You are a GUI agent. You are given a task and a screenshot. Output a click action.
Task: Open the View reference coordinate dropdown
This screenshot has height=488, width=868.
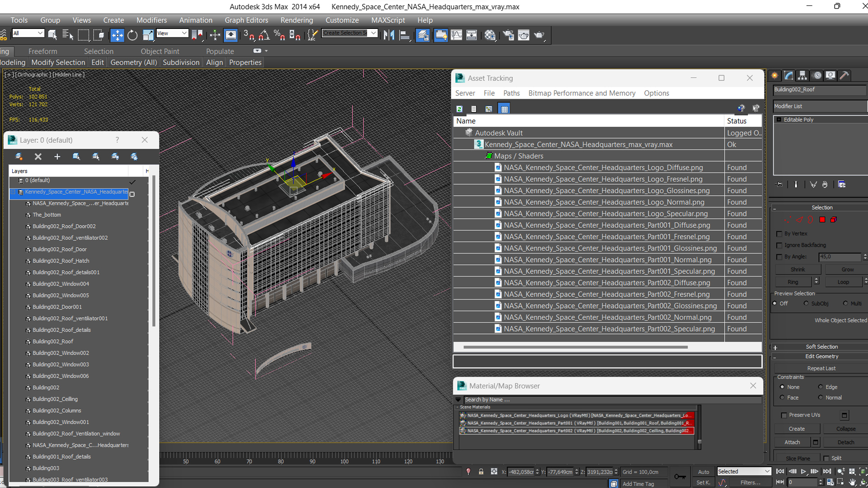172,33
